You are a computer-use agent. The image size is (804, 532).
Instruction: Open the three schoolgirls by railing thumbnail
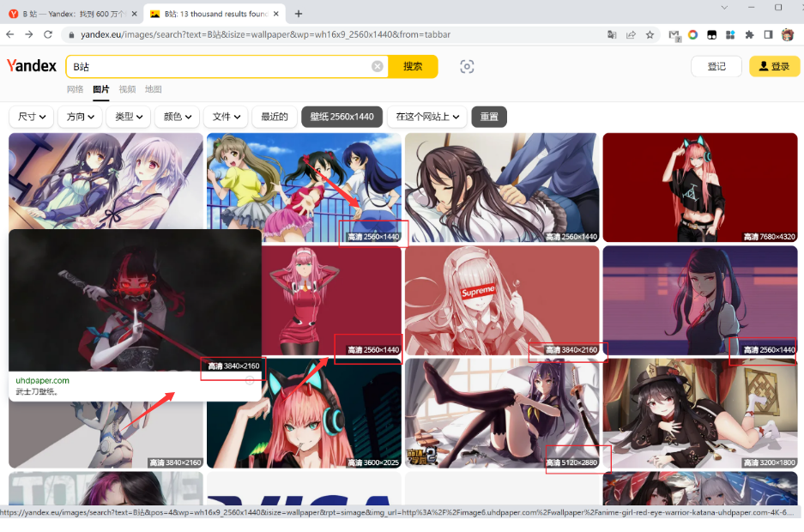[304, 188]
